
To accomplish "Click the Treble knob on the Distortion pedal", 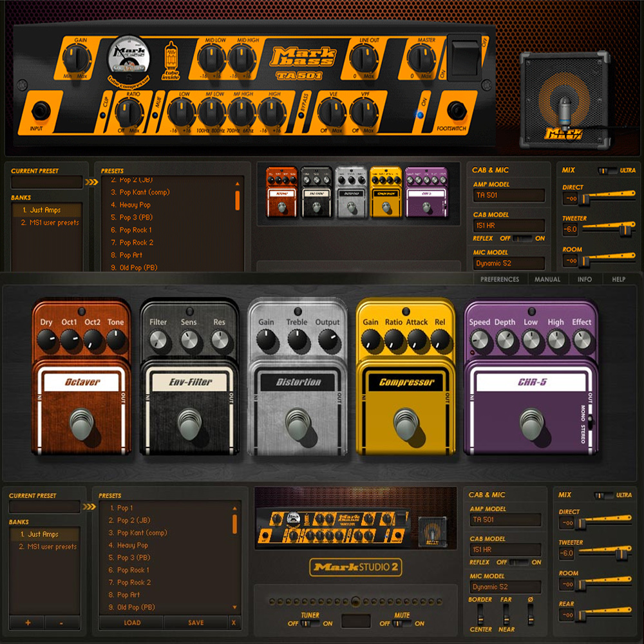I will click(x=298, y=341).
